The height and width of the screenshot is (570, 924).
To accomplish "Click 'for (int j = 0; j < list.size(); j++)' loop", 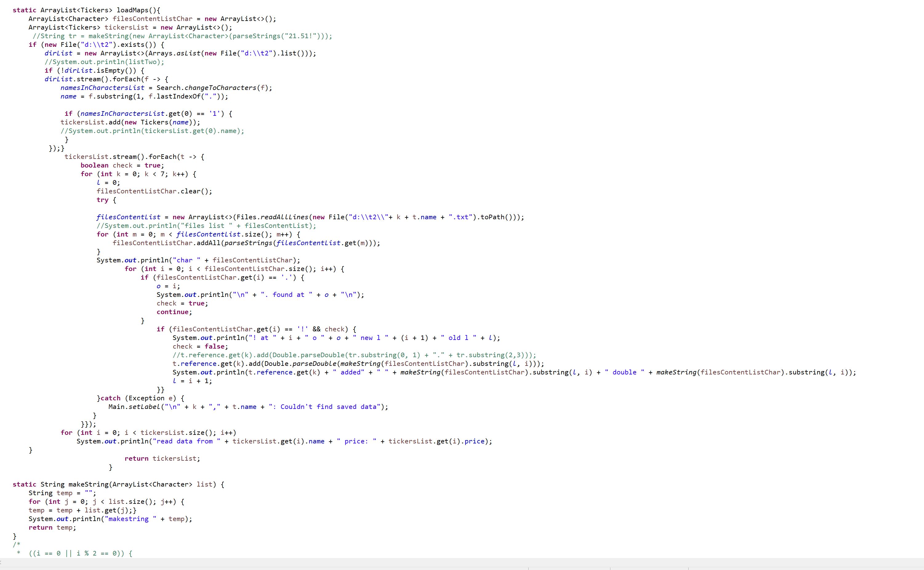I will click(106, 502).
